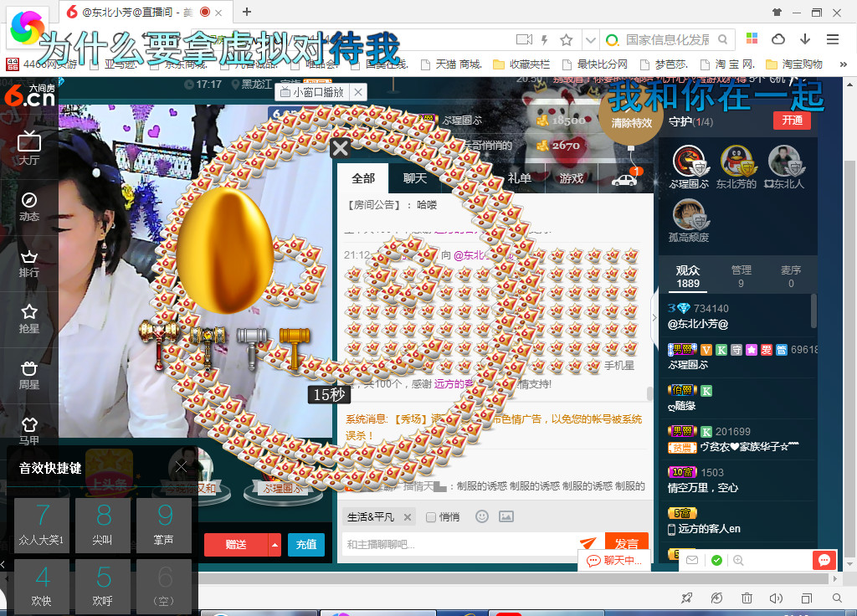Click the video record icon in address bar
This screenshot has height=616, width=857.
coord(524,40)
